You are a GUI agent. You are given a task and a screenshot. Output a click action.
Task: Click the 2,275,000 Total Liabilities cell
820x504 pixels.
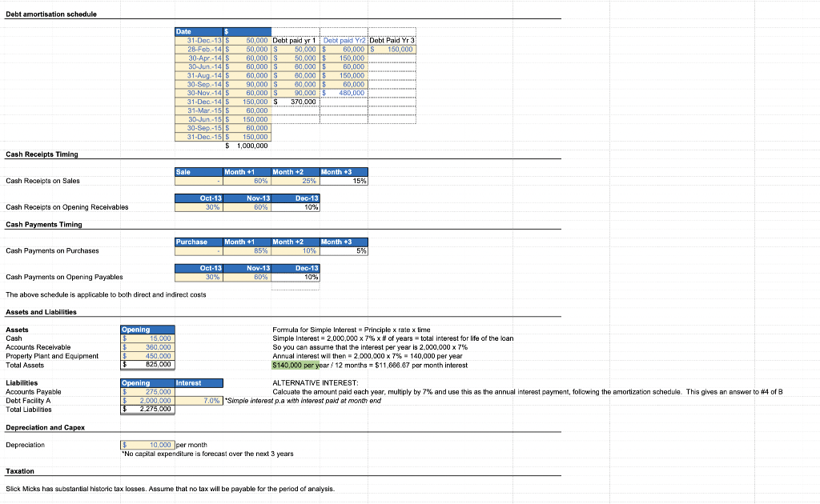[x=147, y=410]
